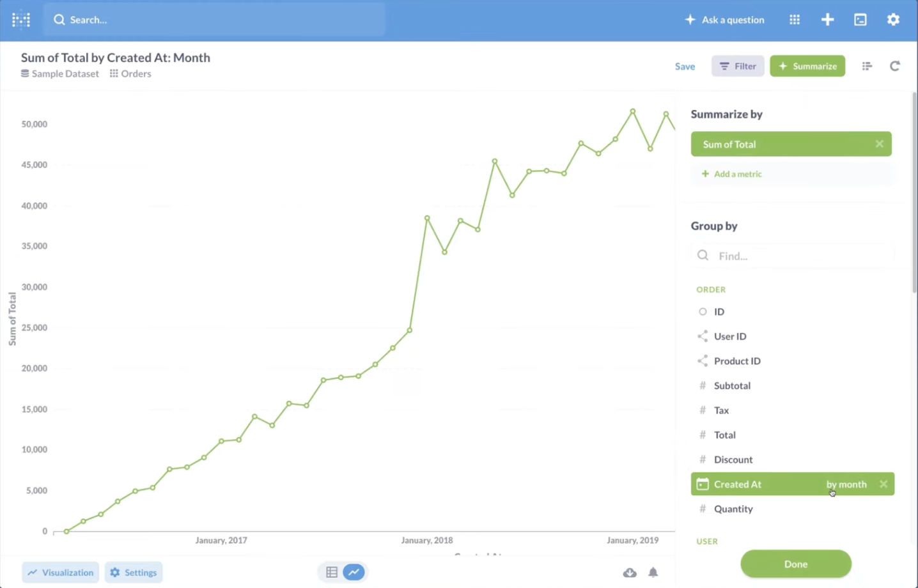Refresh the question results

point(894,66)
